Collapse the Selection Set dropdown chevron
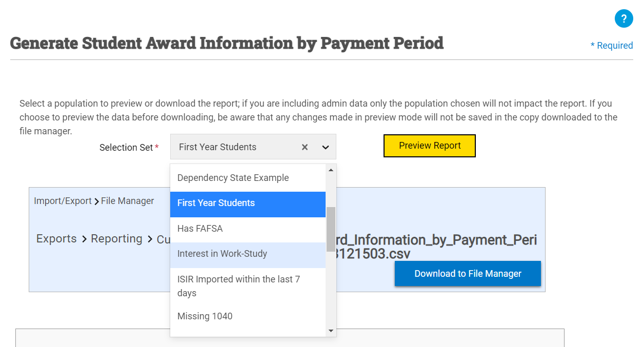 [x=325, y=147]
